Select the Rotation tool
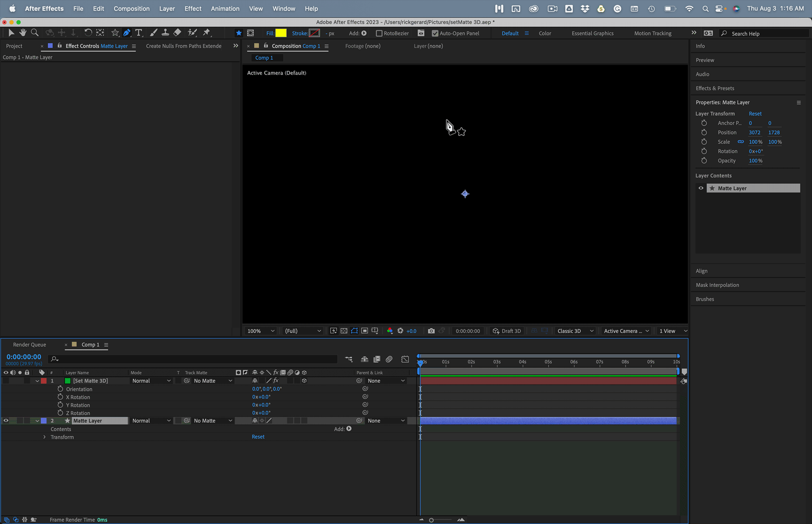 88,32
